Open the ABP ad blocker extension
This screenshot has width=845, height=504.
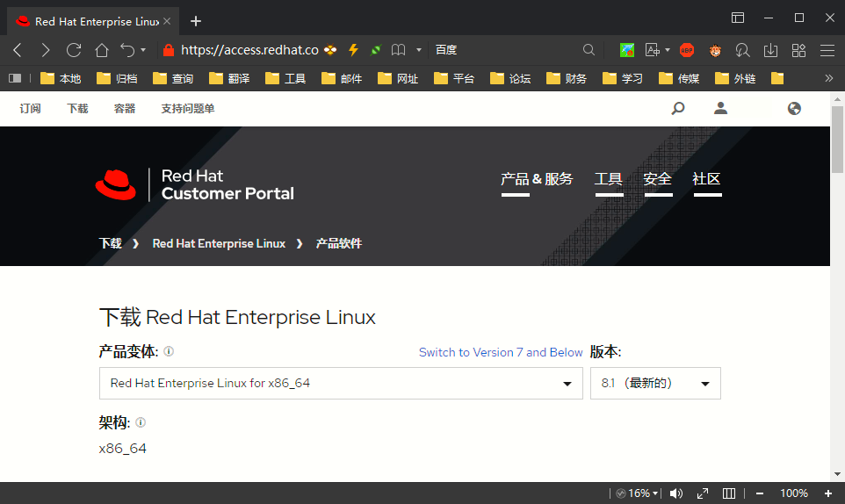pos(687,50)
